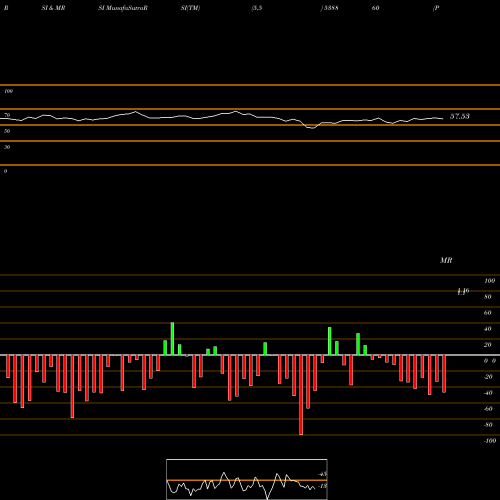Click the last red MR bar on right

pos(444,374)
